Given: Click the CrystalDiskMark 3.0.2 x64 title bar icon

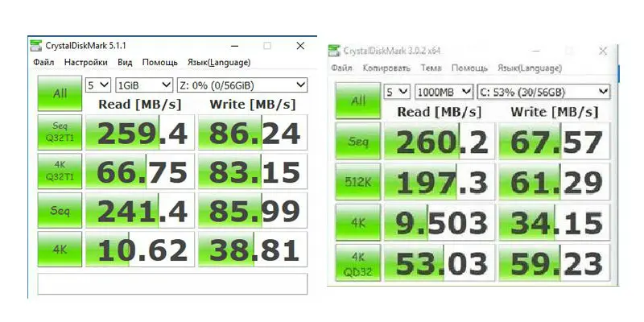Looking at the screenshot, I should click(x=334, y=51).
